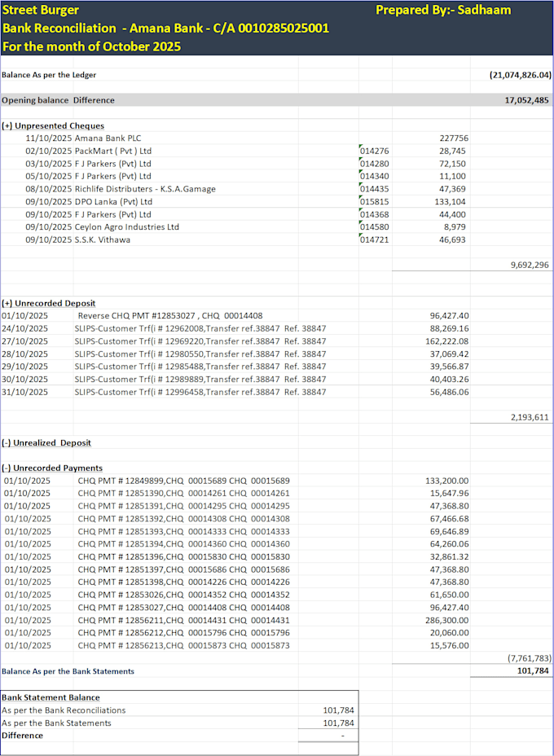This screenshot has height=756, width=554.
Task: Click CHQ PMT # 12856212 description
Action: (x=183, y=632)
